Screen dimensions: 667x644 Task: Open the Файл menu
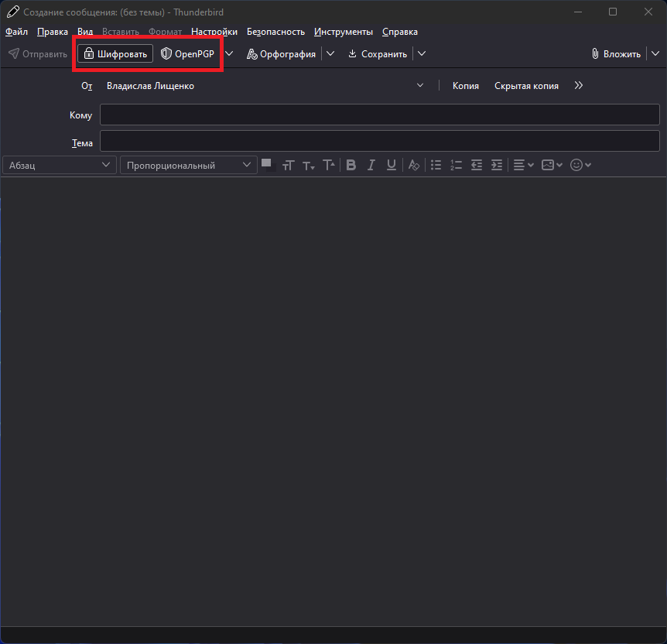coord(16,32)
